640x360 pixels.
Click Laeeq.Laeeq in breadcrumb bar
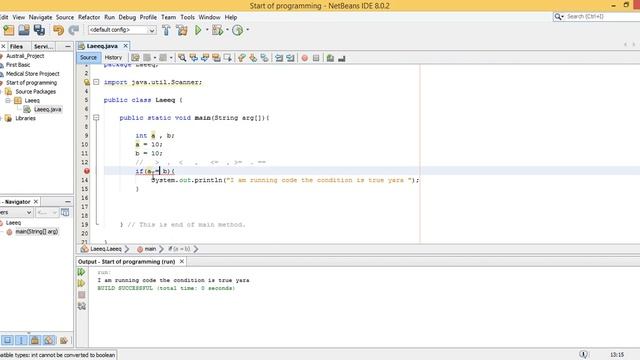point(106,249)
